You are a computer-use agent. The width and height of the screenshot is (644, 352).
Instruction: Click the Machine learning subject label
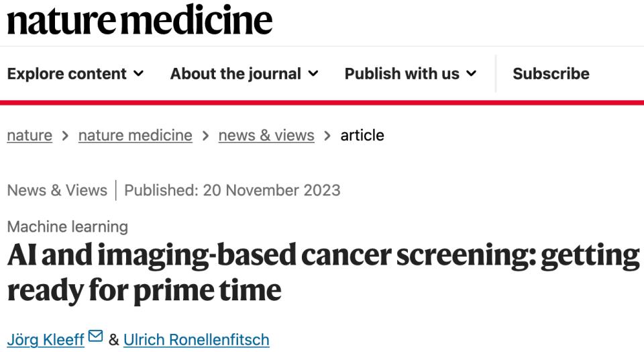67,226
